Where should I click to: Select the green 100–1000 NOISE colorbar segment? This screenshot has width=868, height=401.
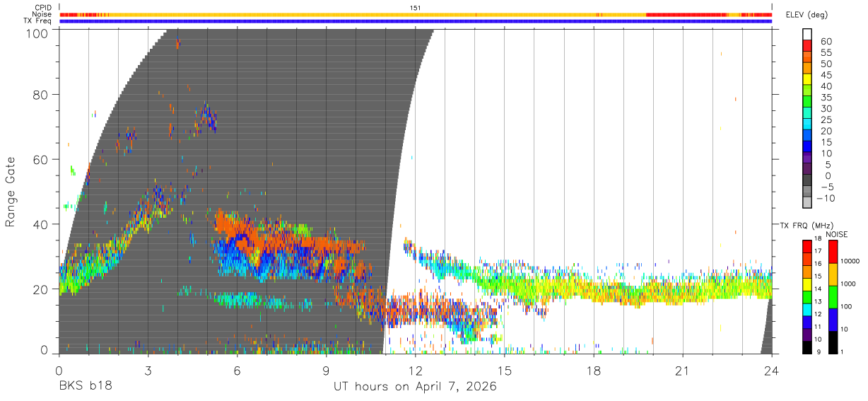832,296
